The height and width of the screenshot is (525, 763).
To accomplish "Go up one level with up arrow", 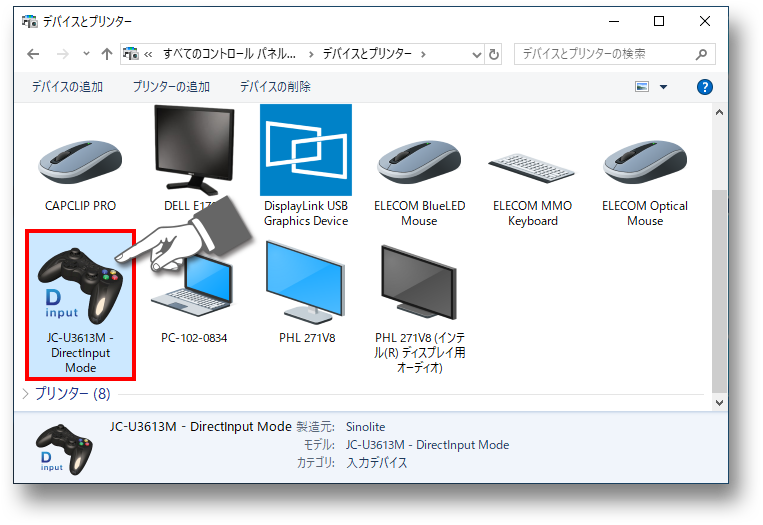I will point(107,54).
